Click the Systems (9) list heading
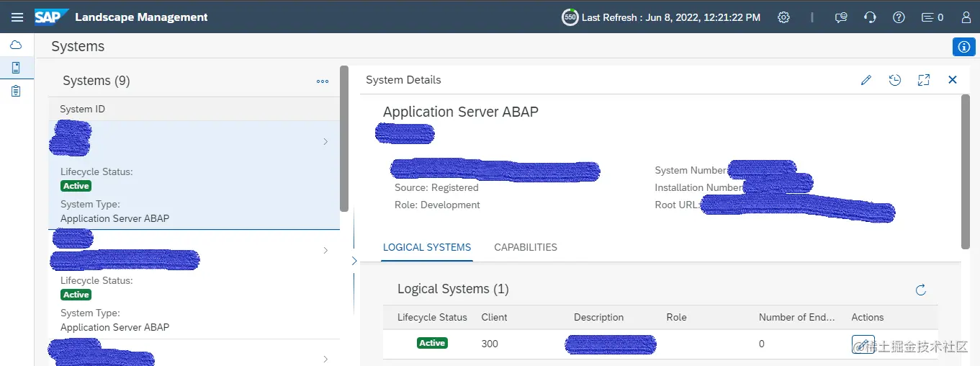The height and width of the screenshot is (366, 980). click(96, 81)
